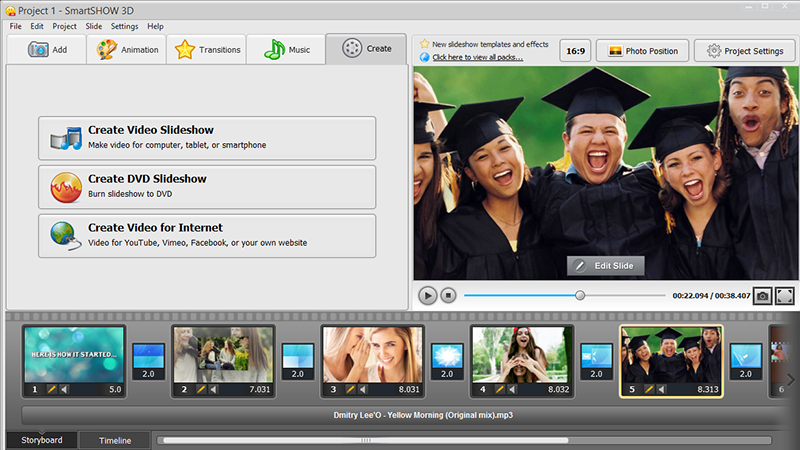The image size is (800, 450).
Task: Click Create Video for Internet option
Action: pyautogui.click(x=207, y=236)
